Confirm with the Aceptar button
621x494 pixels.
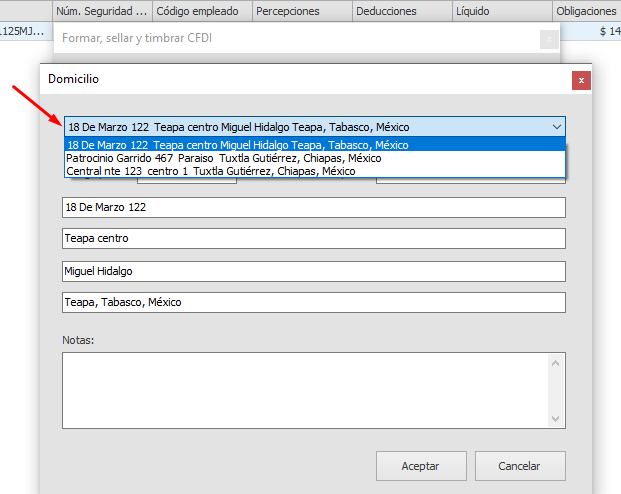click(x=420, y=466)
